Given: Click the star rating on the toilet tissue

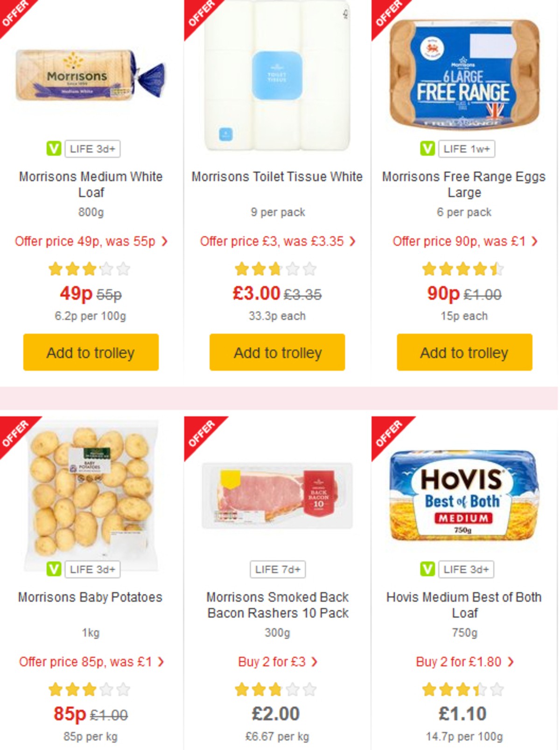Looking at the screenshot, I should click(277, 269).
